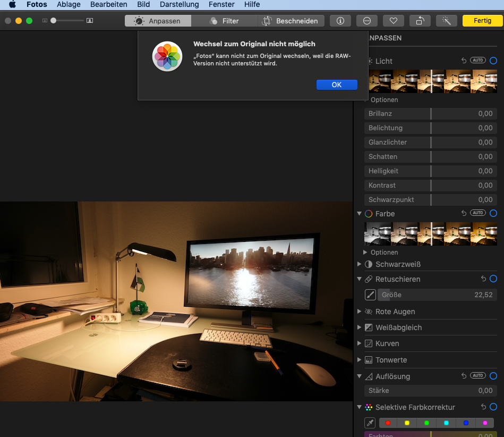This screenshot has height=437, width=504.
Task: Click the magic wand auto-enhance icon
Action: click(446, 21)
